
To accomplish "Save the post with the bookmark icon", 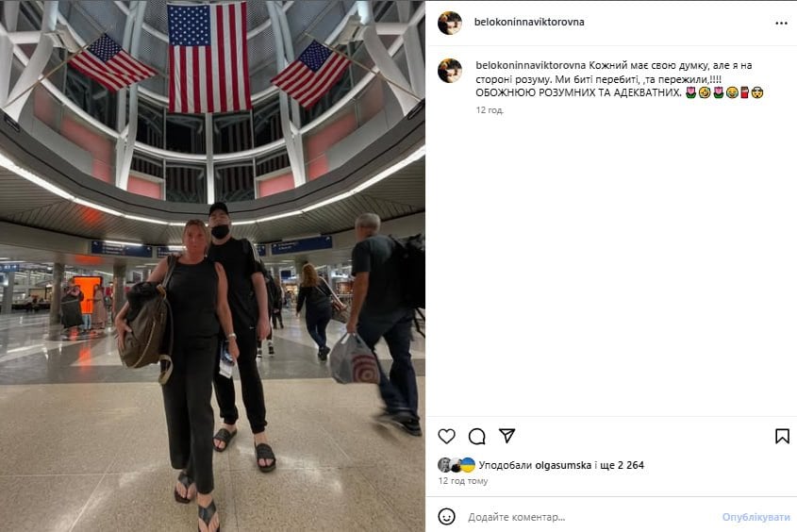I will click(x=782, y=436).
